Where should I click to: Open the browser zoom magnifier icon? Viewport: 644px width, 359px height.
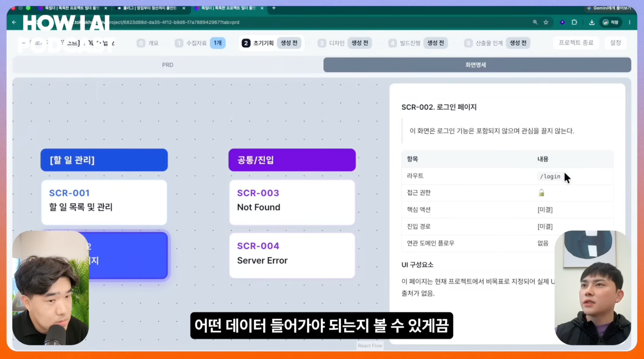tap(535, 22)
